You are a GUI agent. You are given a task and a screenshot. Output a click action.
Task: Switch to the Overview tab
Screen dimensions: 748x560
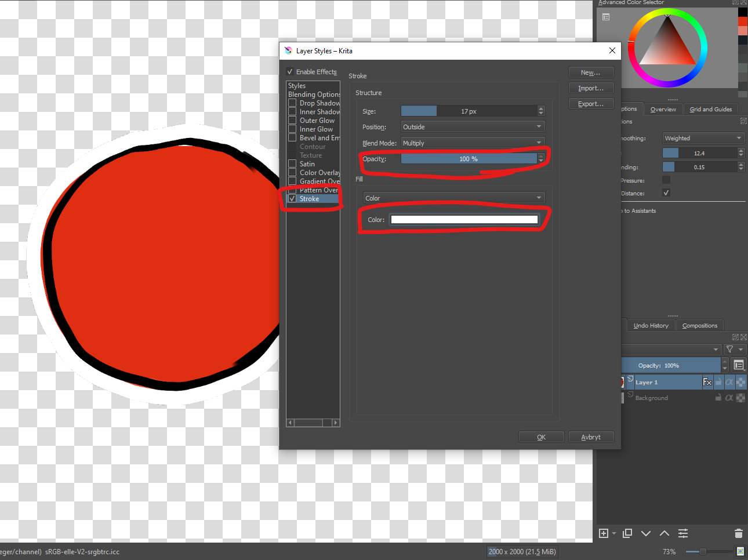pyautogui.click(x=663, y=109)
